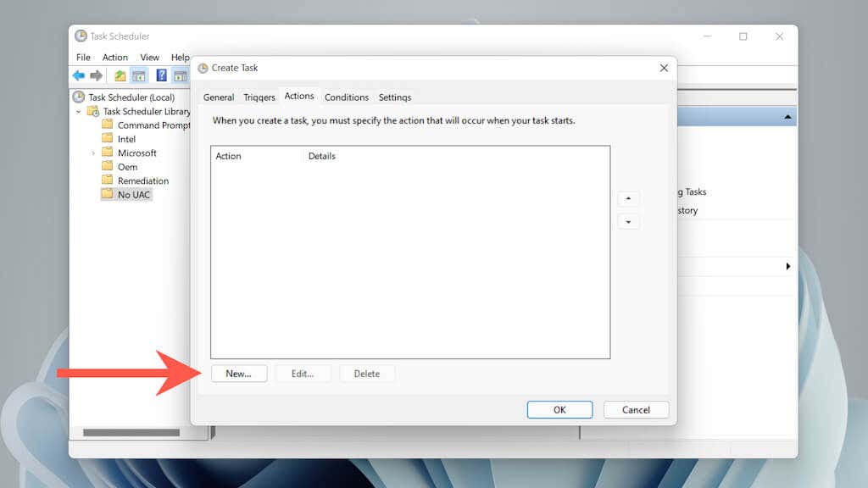Click the Help question-mark toolbar icon
Image resolution: width=868 pixels, height=488 pixels.
pos(161,75)
